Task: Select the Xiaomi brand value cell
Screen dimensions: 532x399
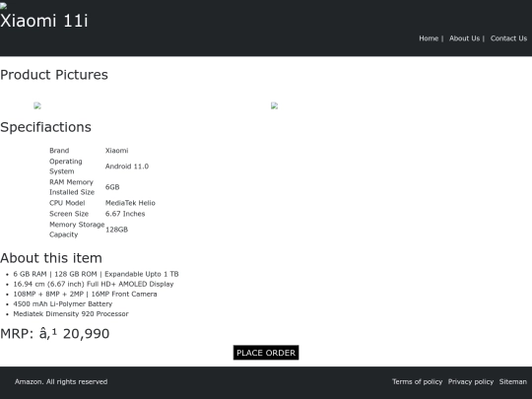Action: pyautogui.click(x=116, y=151)
